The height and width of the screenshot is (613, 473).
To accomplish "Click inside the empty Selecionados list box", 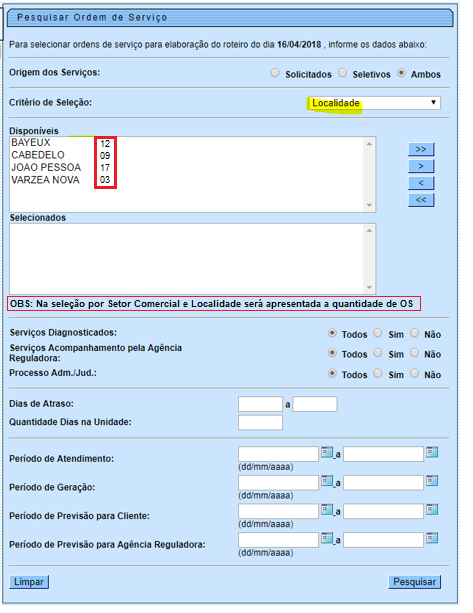I will point(187,259).
